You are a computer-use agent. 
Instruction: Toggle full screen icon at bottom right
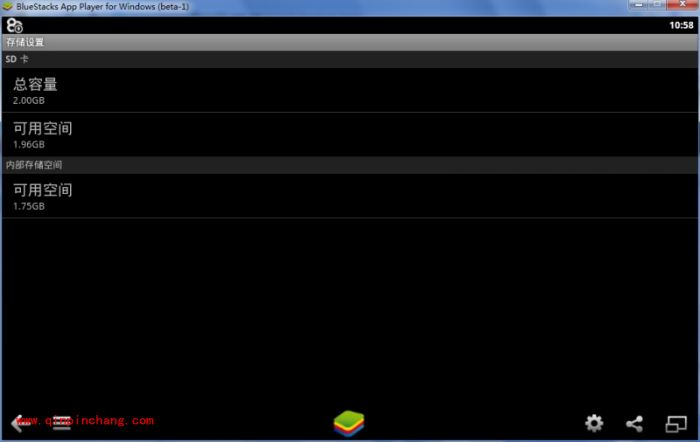tap(676, 424)
